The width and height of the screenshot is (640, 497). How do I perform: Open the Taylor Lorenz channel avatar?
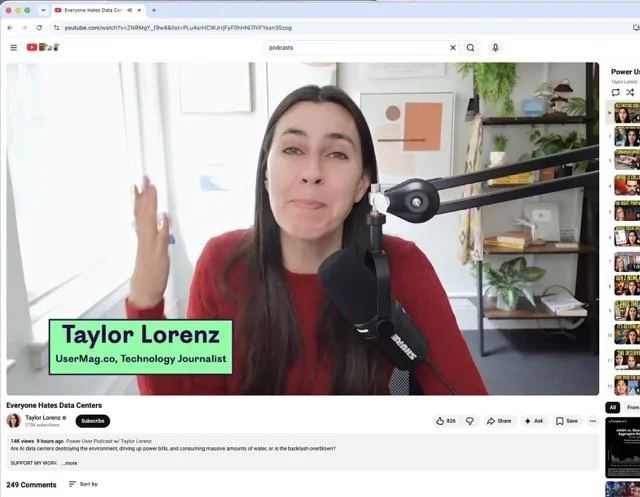click(13, 421)
